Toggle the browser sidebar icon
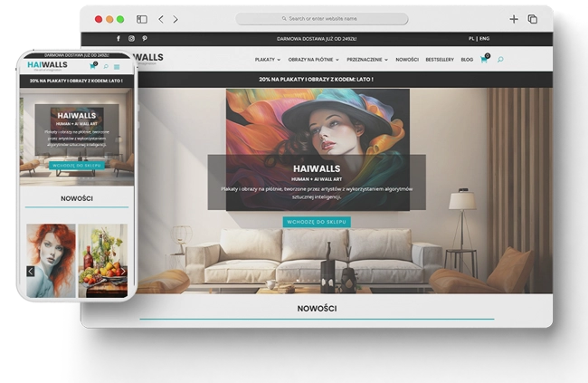The height and width of the screenshot is (383, 588). click(x=142, y=19)
